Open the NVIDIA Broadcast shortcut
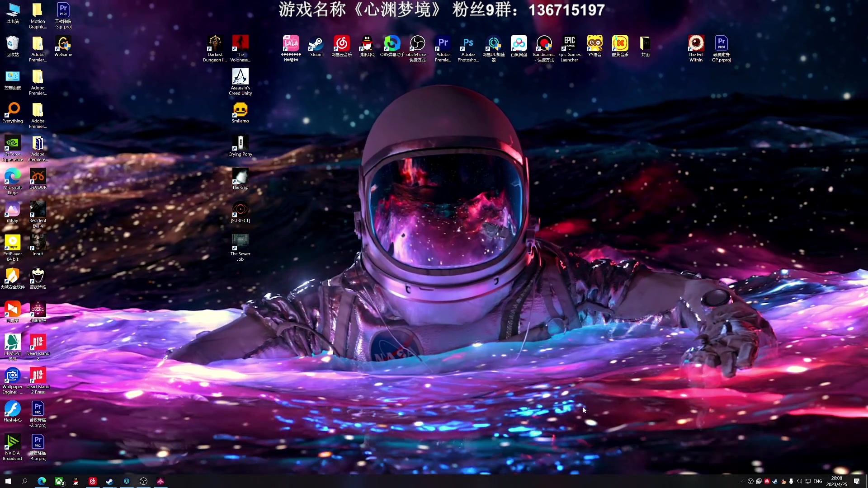The height and width of the screenshot is (488, 868). [12, 447]
